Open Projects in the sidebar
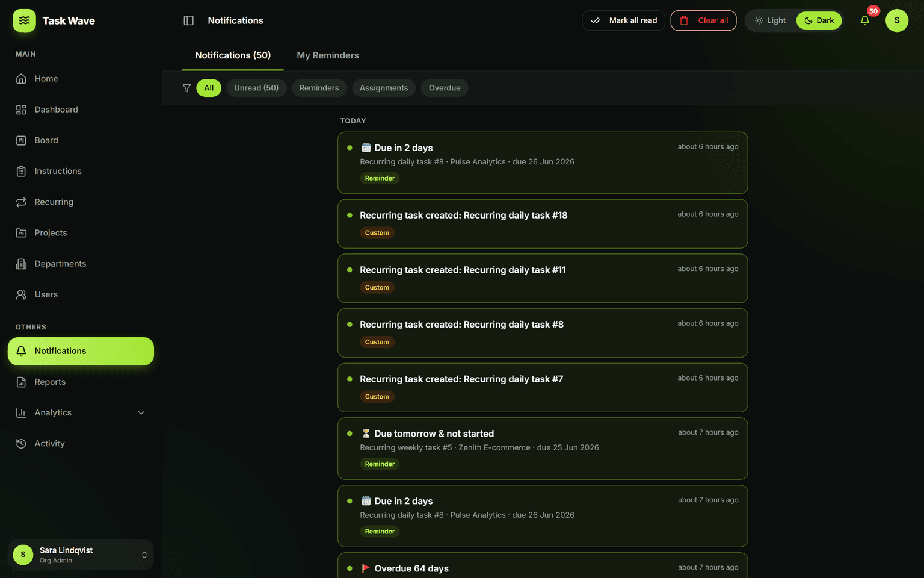This screenshot has height=578, width=924. pos(81,233)
